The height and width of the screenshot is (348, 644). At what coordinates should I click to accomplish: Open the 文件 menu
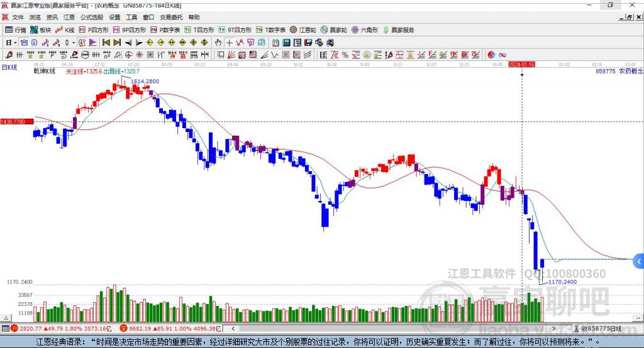[x=18, y=17]
